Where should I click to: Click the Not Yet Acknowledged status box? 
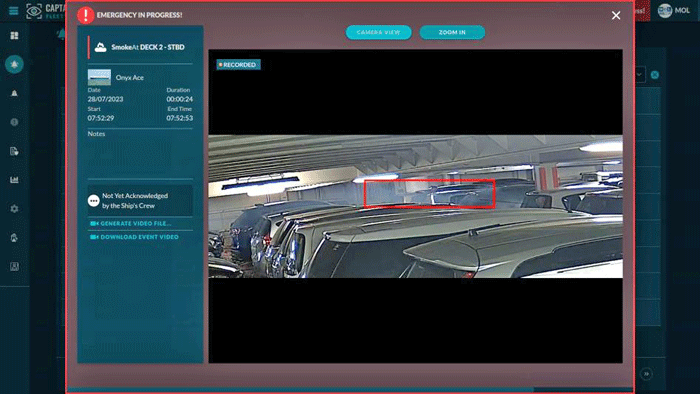coord(140,201)
